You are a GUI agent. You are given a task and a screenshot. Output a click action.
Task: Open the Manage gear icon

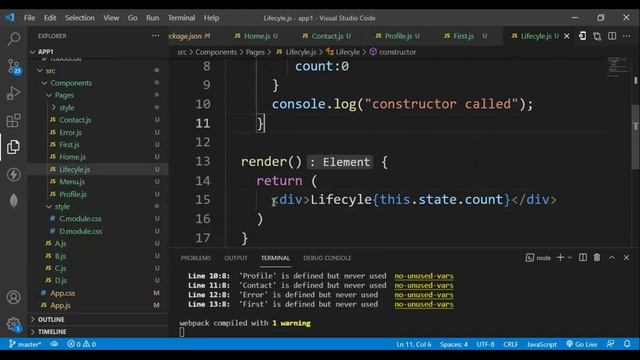click(x=13, y=324)
